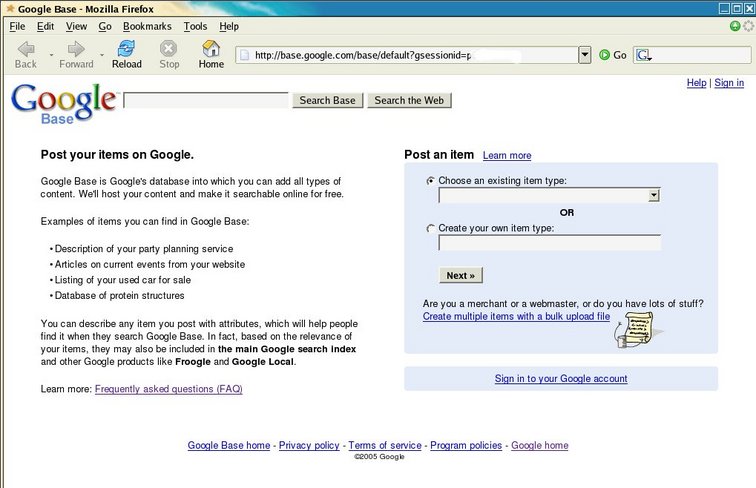Select 'Create your own item type' radio button
The height and width of the screenshot is (488, 756).
click(431, 229)
